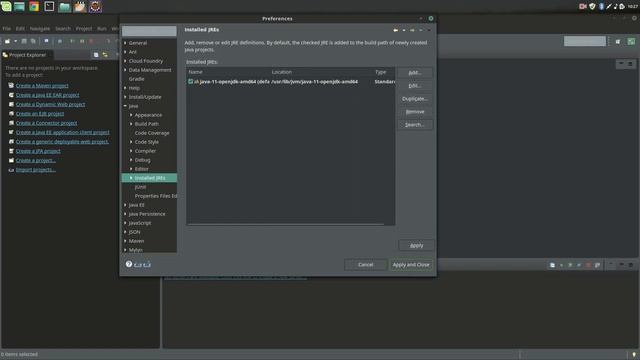Open the Terminal from the top panel
Screen dimensions: 640x360
pyautogui.click(x=49, y=6)
